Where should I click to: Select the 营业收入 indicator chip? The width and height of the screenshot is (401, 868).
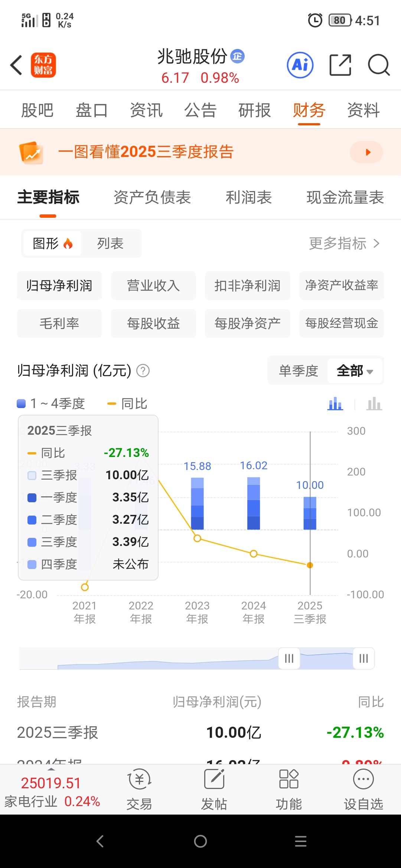tap(153, 286)
